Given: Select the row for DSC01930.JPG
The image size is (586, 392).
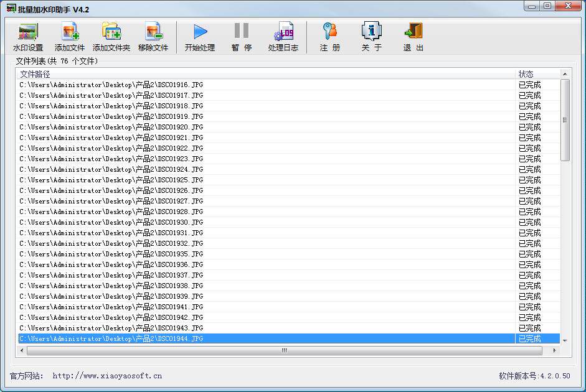Looking at the screenshot, I should coord(289,222).
